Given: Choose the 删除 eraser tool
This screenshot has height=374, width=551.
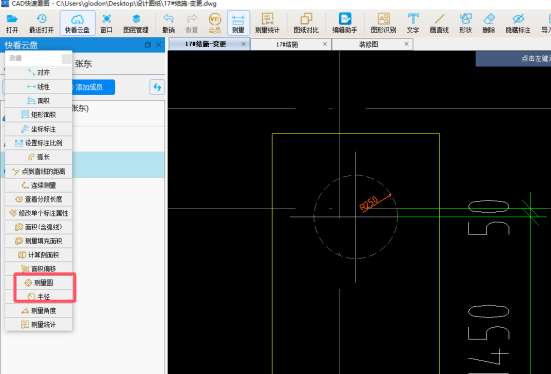Looking at the screenshot, I should [488, 23].
